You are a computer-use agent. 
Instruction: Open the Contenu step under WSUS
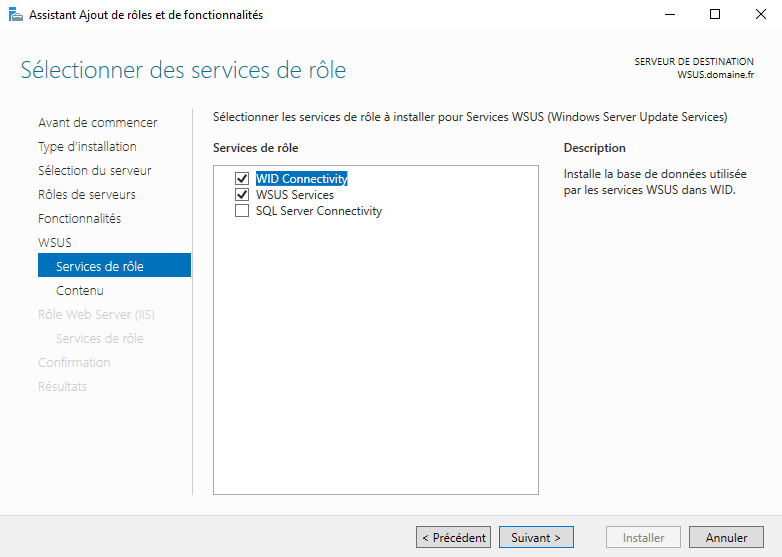80,290
